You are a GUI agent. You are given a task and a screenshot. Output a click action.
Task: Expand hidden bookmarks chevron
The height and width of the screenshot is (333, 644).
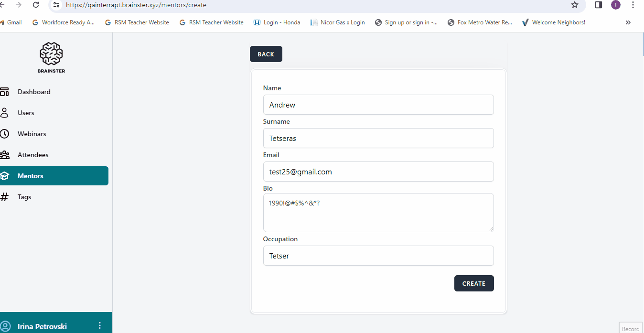628,22
